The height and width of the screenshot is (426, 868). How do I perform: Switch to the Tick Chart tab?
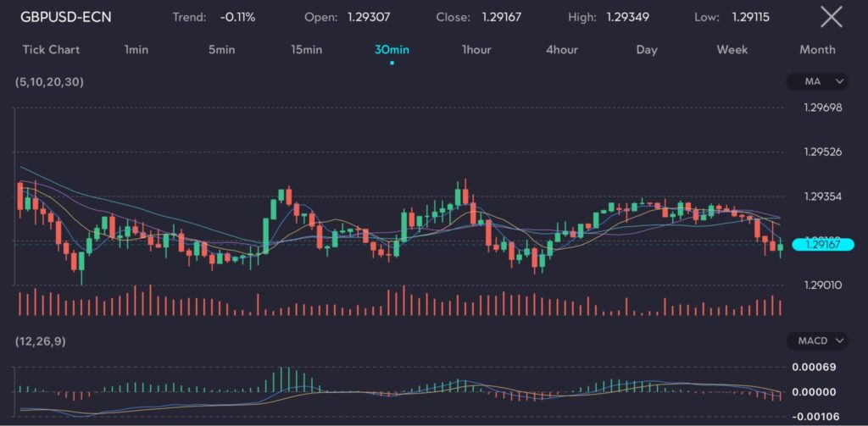coord(51,49)
